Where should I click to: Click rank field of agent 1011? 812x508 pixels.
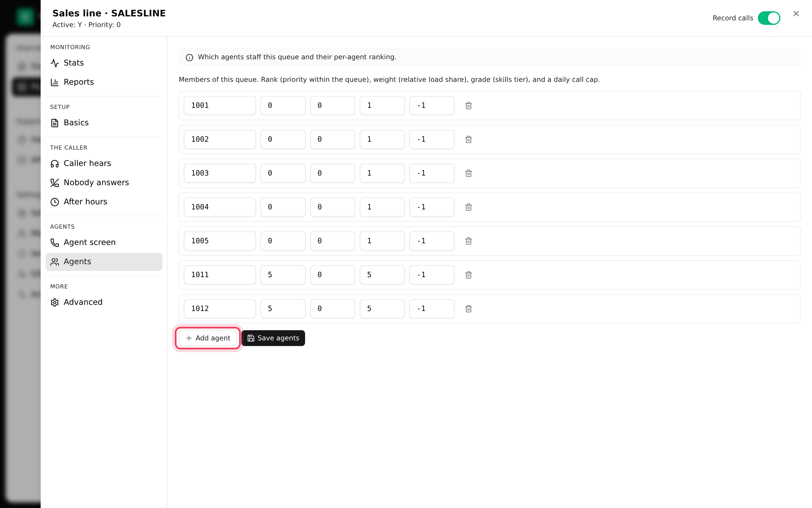[x=283, y=275]
